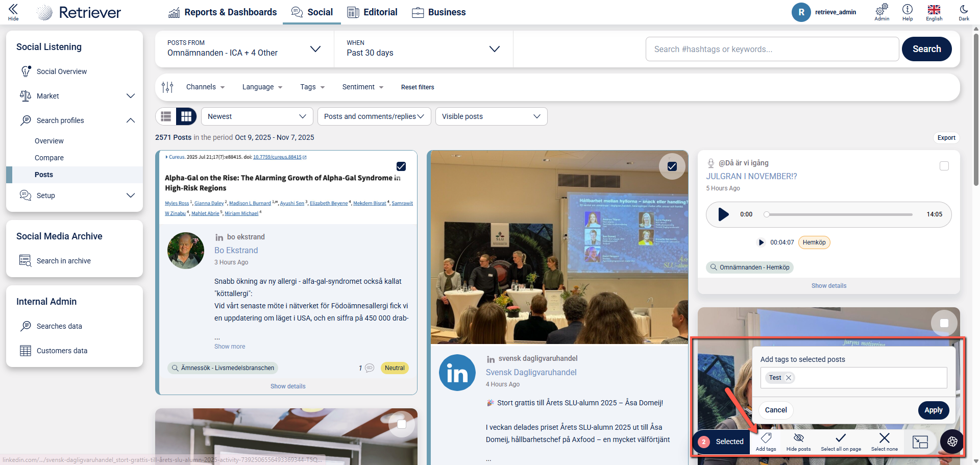Screen dimensions: 980x465
Task: Apply tags to selected posts
Action: tap(934, 410)
